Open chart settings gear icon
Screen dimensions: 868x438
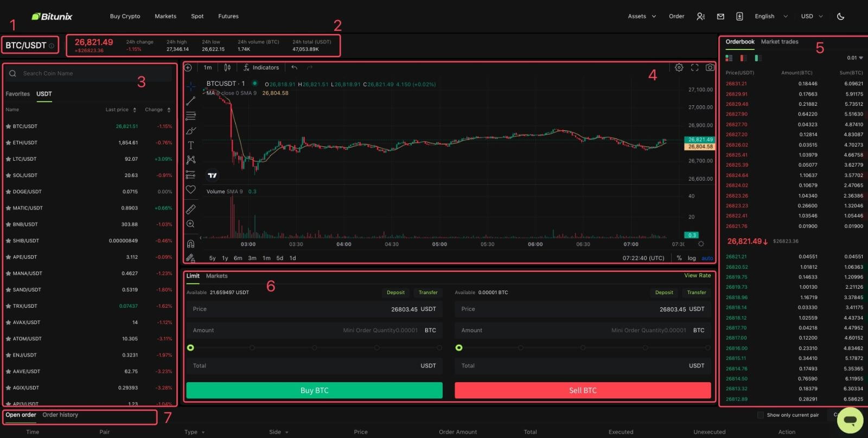[x=679, y=68]
